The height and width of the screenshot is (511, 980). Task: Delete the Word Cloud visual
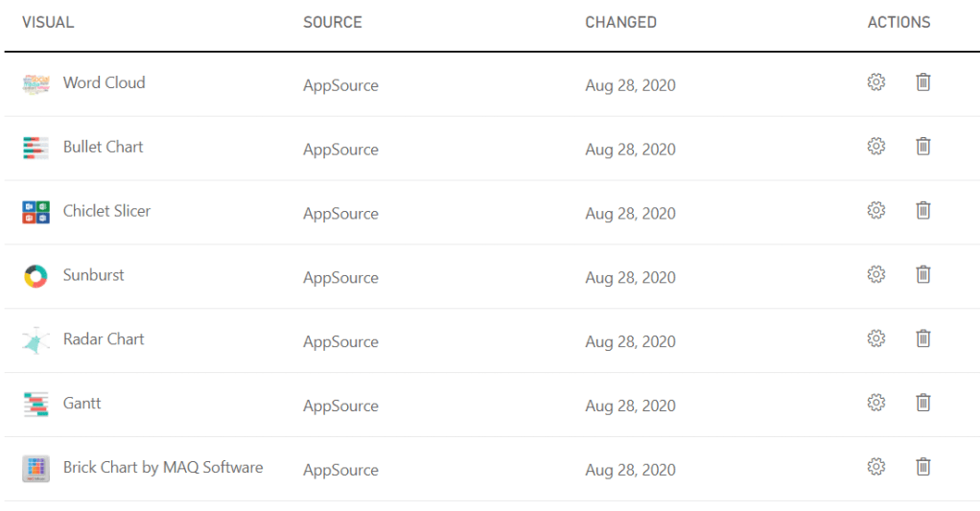(x=922, y=82)
